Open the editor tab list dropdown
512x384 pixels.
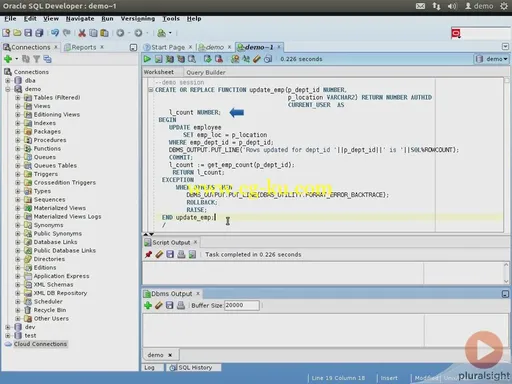505,47
